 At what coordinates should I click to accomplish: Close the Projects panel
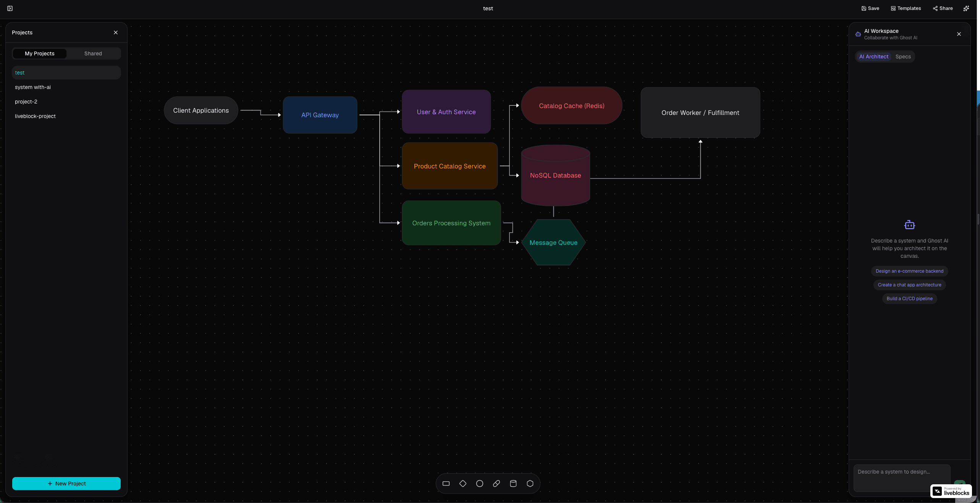(116, 32)
